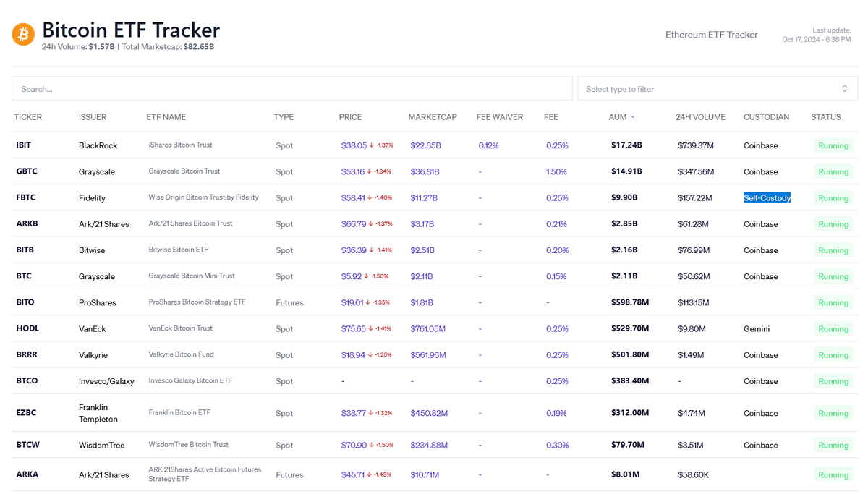
Task: Click the $58.60K 24h volume value
Action: pos(693,475)
